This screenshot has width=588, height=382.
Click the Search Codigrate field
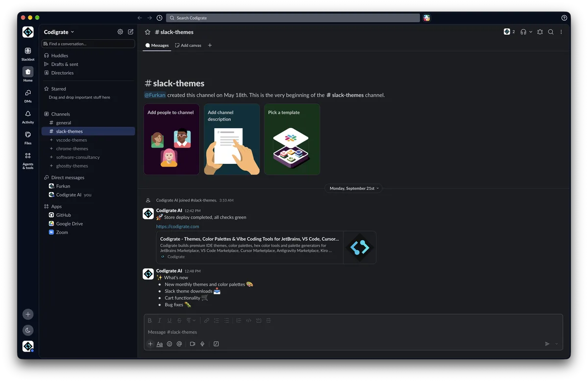pyautogui.click(x=293, y=18)
